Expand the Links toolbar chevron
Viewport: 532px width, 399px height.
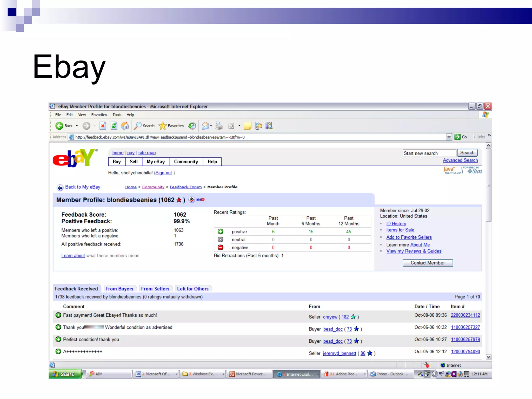tap(489, 135)
